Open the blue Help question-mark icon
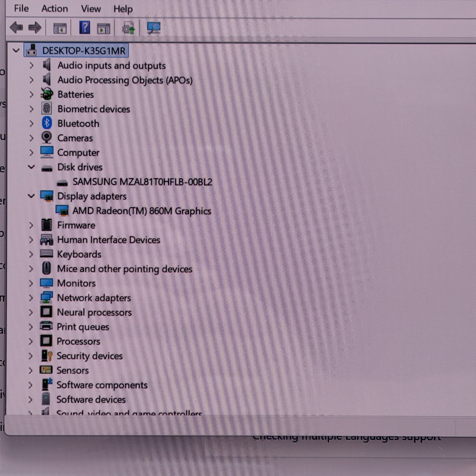The height and width of the screenshot is (476, 476). click(84, 27)
